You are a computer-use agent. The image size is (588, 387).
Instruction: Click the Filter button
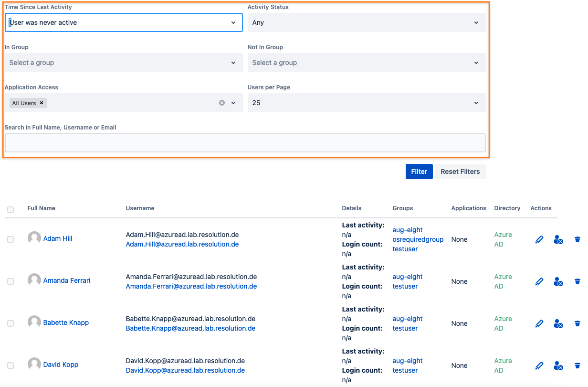pos(419,172)
